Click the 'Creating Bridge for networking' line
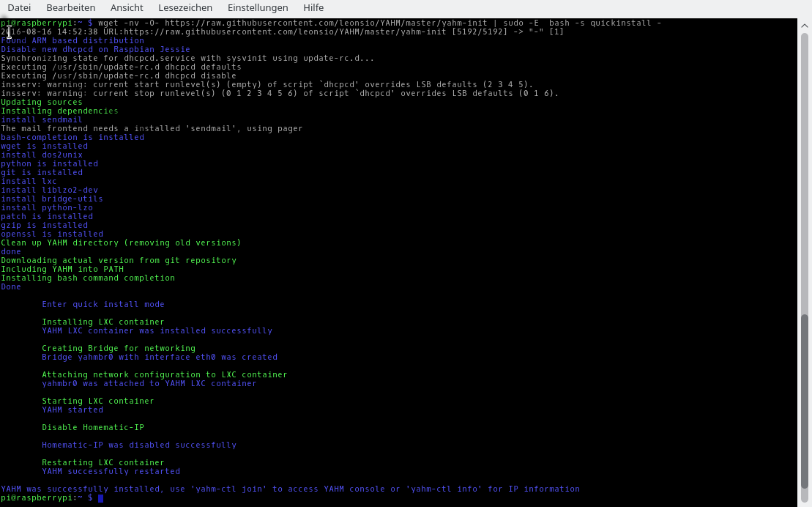 [118, 349]
